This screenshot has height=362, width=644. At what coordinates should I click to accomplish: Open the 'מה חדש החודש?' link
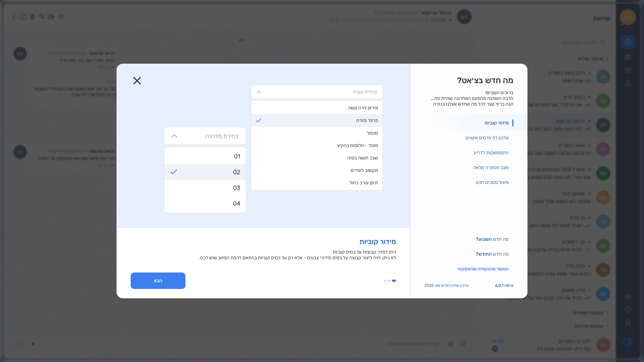(492, 254)
